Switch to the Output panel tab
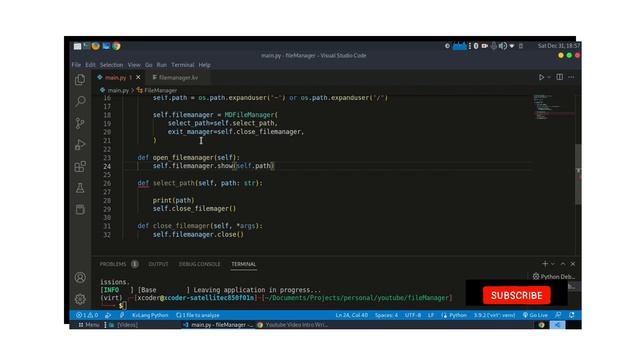Screen dimensions: 640x360 [x=158, y=264]
